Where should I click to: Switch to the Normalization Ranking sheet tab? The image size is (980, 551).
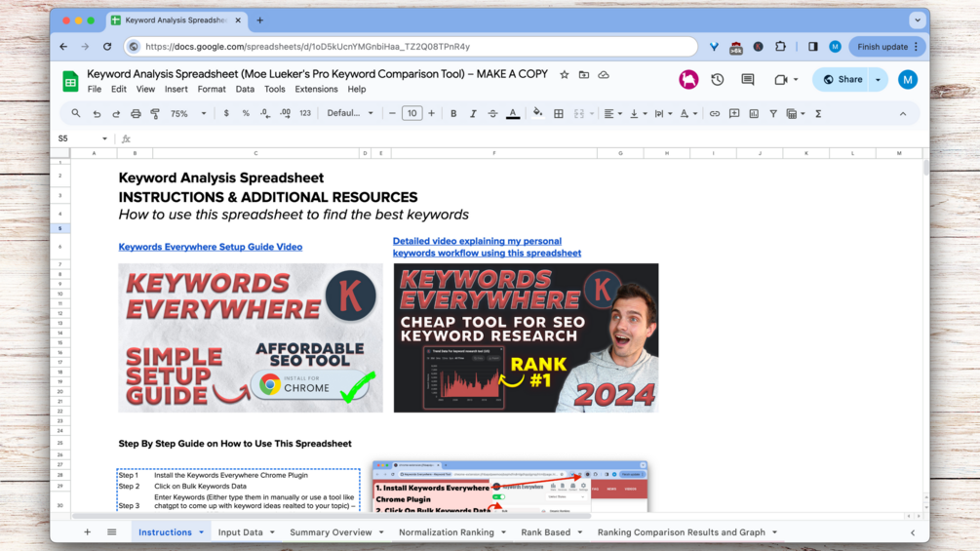[447, 532]
